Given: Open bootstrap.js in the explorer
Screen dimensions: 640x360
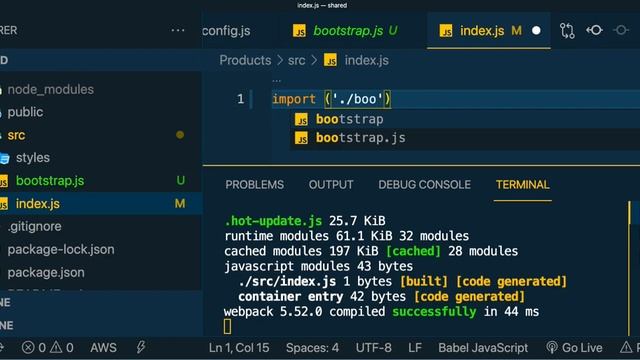Looking at the screenshot, I should pos(50,181).
